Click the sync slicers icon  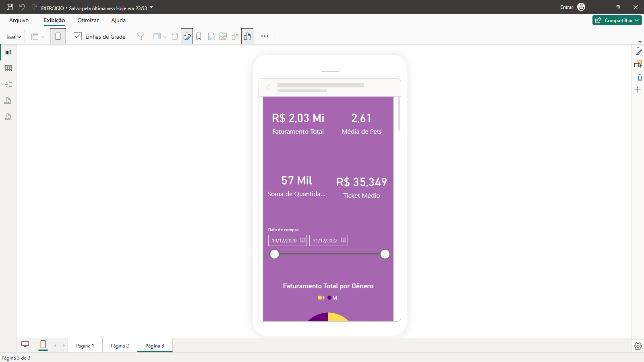[x=223, y=37]
